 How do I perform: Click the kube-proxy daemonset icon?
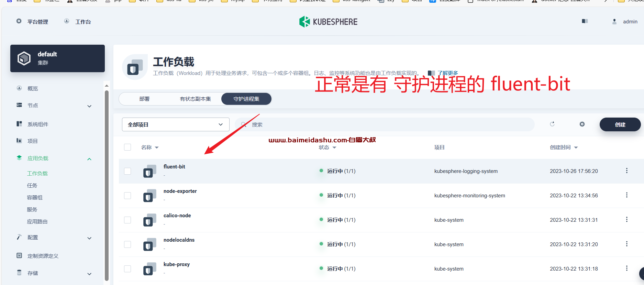click(x=150, y=269)
